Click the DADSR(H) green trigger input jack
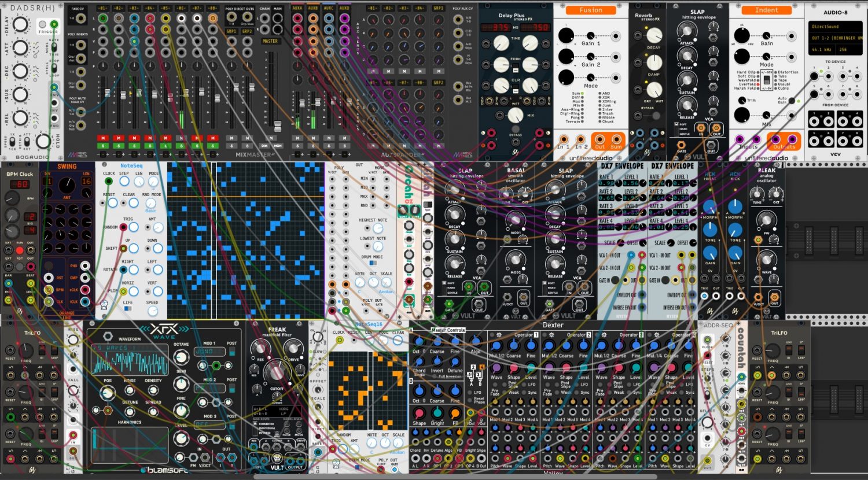Screen dimensions: 868x480 pos(54,25)
